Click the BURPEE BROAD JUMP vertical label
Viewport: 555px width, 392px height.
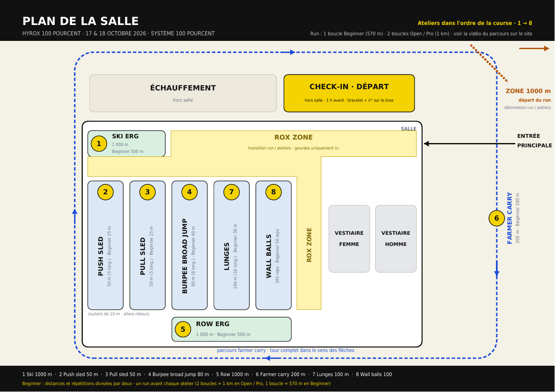185,256
